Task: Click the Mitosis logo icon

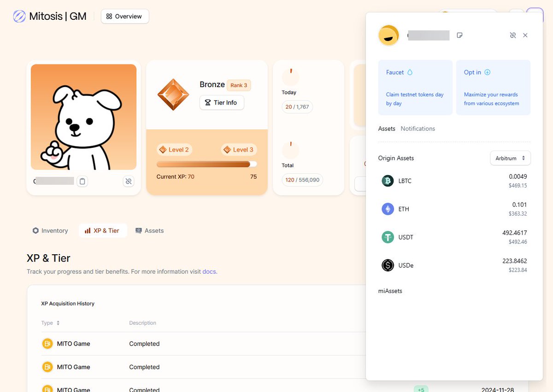Action: coord(19,17)
